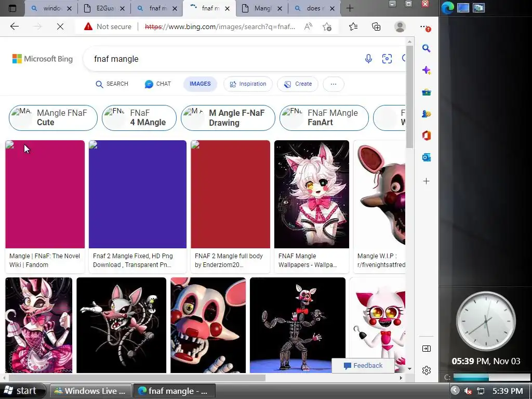The height and width of the screenshot is (399, 532).
Task: Select the IMAGES tab
Action: click(200, 84)
